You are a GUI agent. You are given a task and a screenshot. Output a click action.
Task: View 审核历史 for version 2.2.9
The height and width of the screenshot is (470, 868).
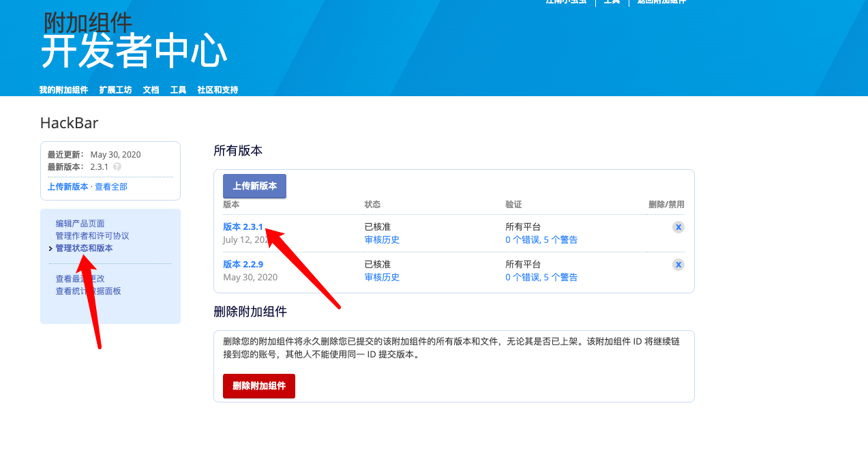pos(382,277)
